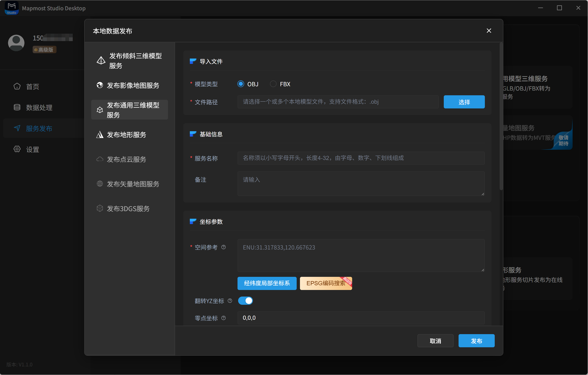This screenshot has height=375, width=588.
Task: Close the 本地数据发布 dialog
Action: [x=489, y=31]
